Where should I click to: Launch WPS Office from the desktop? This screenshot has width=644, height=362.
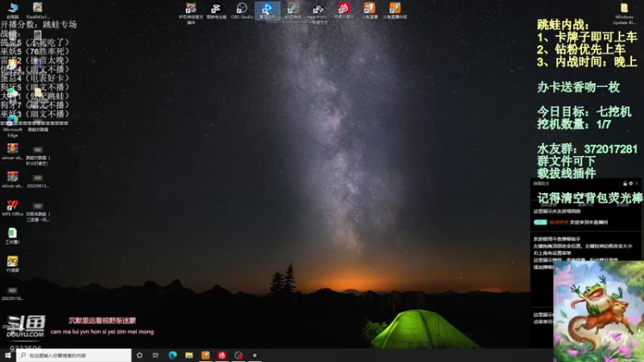pos(12,208)
